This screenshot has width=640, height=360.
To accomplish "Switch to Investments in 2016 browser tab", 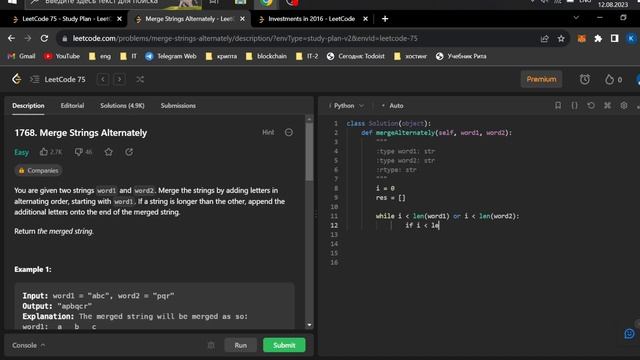I will (x=311, y=19).
